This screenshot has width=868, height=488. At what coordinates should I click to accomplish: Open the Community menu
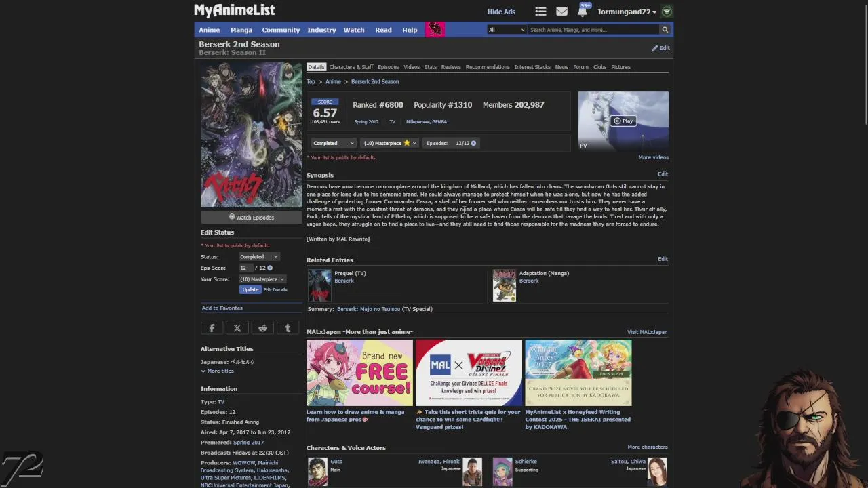(281, 30)
